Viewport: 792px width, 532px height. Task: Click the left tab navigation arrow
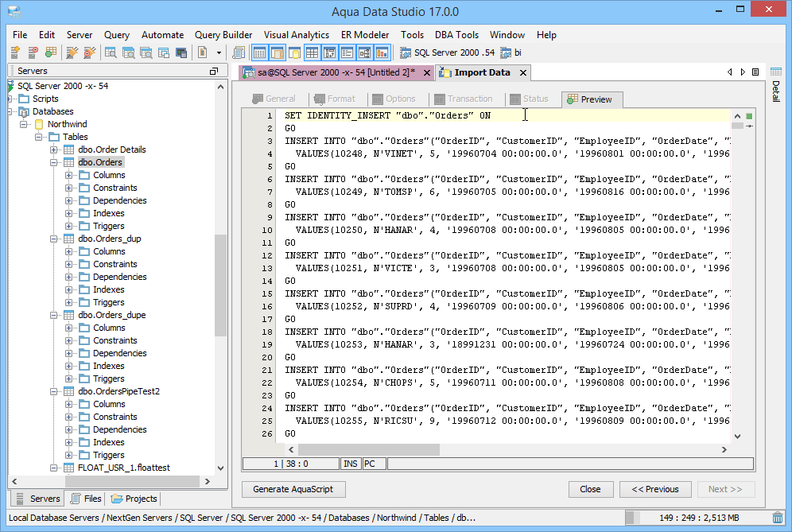729,72
